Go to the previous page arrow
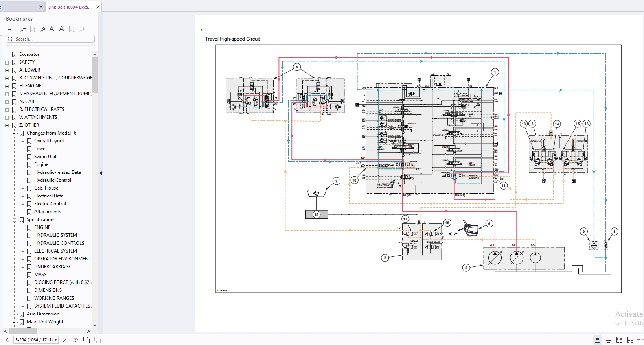 point(7,340)
